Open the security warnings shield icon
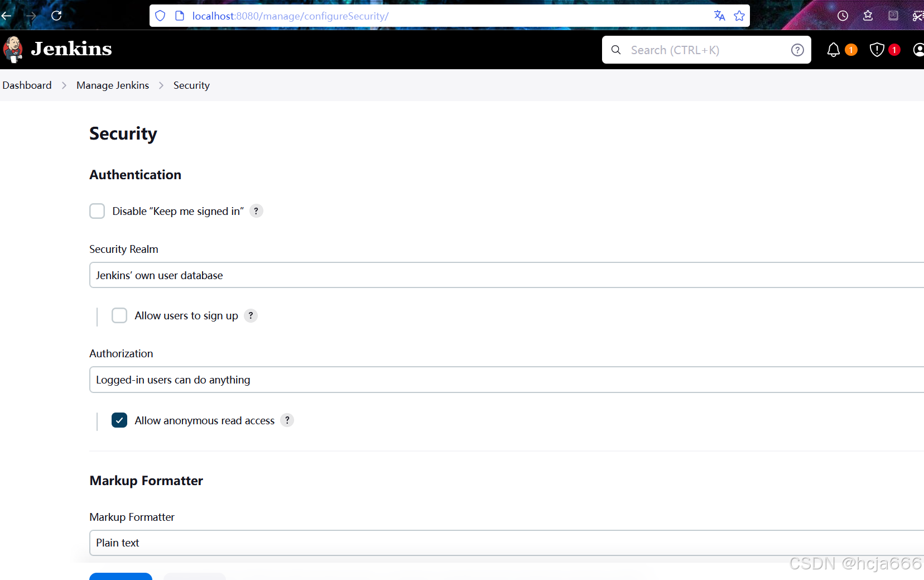The image size is (924, 580). (x=877, y=50)
